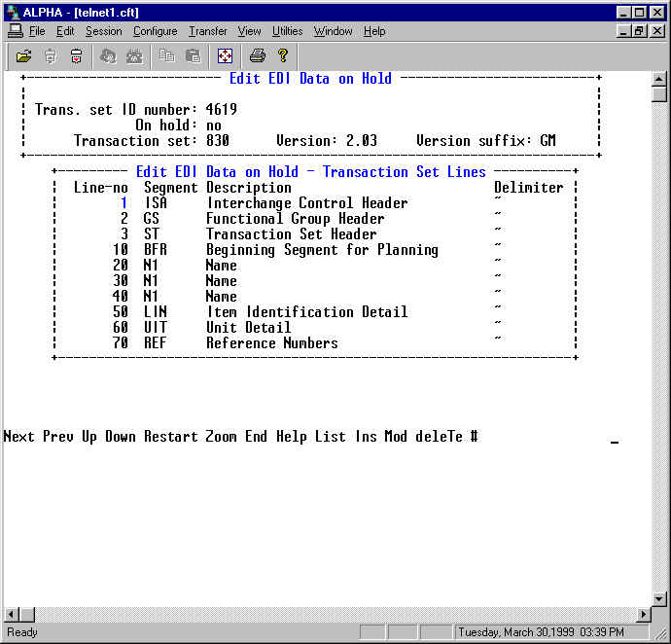Click the Open file folder icon
The width and height of the screenshot is (671, 644).
[x=23, y=56]
